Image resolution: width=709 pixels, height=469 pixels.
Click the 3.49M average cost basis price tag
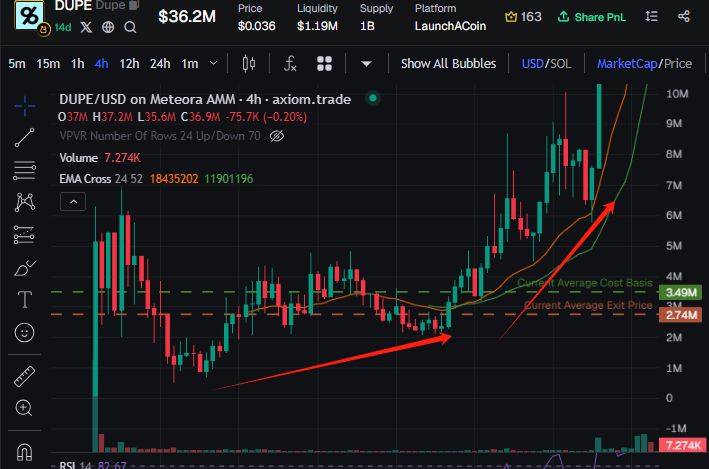(x=681, y=293)
